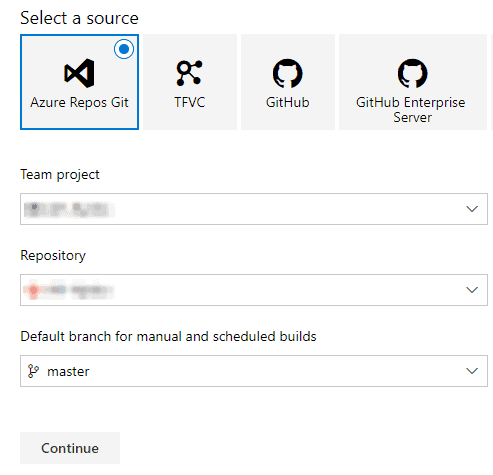The height and width of the screenshot is (475, 493).
Task: Click the 'TFVC' label text
Action: pyautogui.click(x=190, y=102)
